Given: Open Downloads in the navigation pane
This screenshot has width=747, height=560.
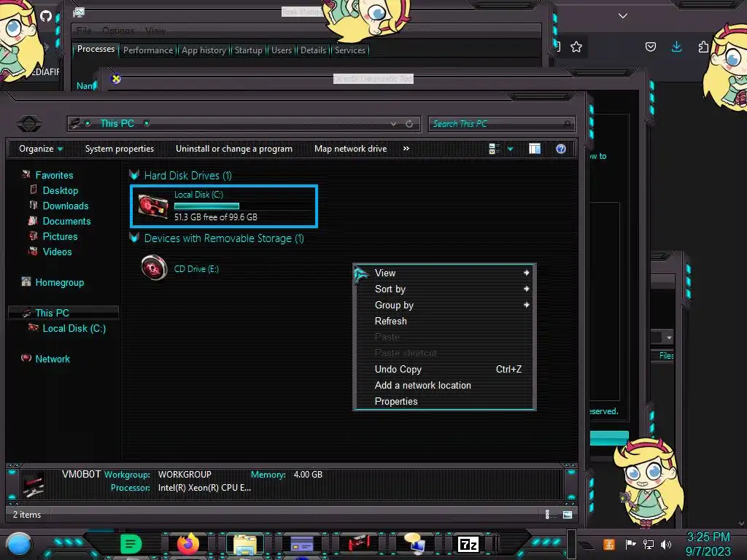Looking at the screenshot, I should click(65, 206).
